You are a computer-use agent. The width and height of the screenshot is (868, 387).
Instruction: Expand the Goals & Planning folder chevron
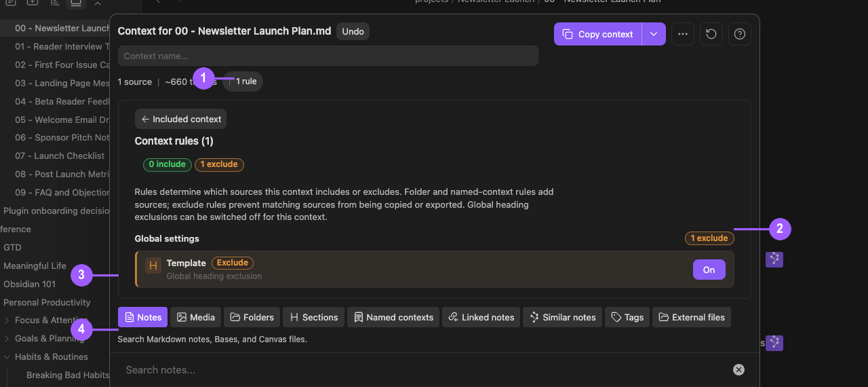(x=7, y=339)
